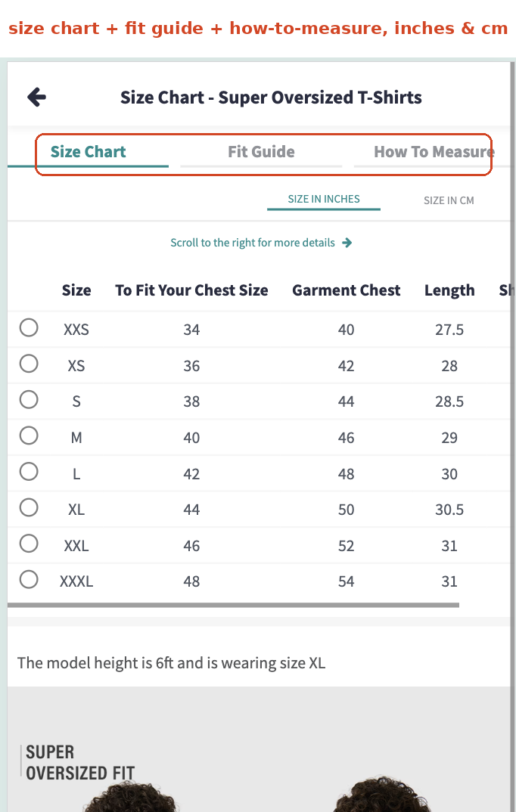Viewport: 516px width, 812px height.
Task: Select the XS size radio button
Action: tap(29, 364)
